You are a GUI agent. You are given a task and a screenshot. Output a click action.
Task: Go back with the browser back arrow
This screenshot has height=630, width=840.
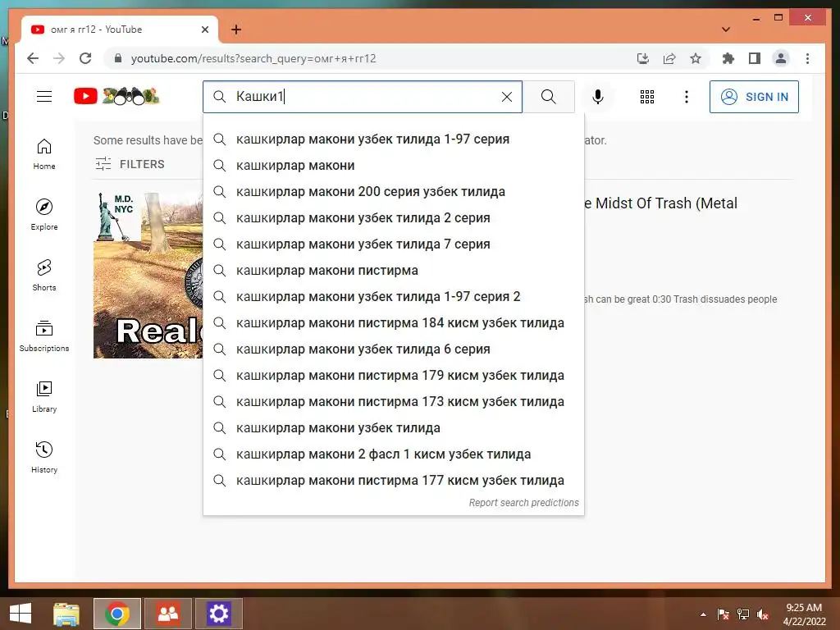[33, 58]
